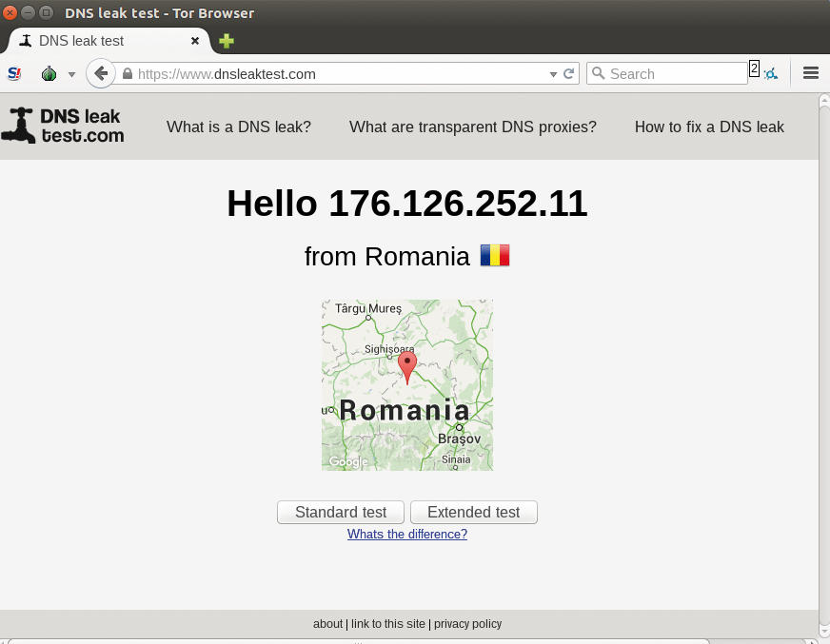The image size is (830, 644).
Task: Click the tab favicon faucet icon
Action: click(x=25, y=41)
